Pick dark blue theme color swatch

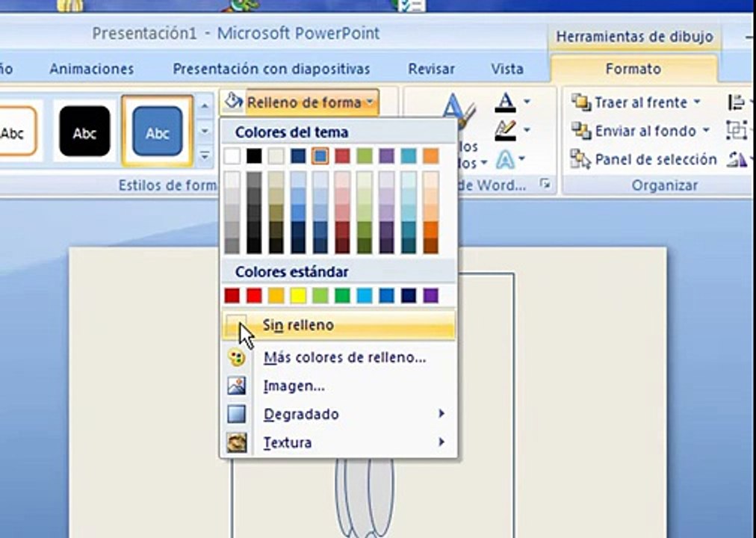click(298, 155)
